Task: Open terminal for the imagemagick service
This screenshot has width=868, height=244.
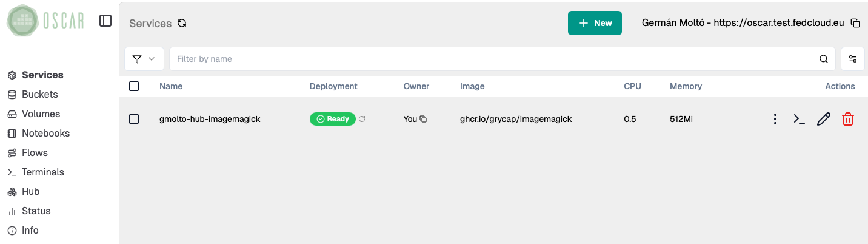Action: [800, 119]
